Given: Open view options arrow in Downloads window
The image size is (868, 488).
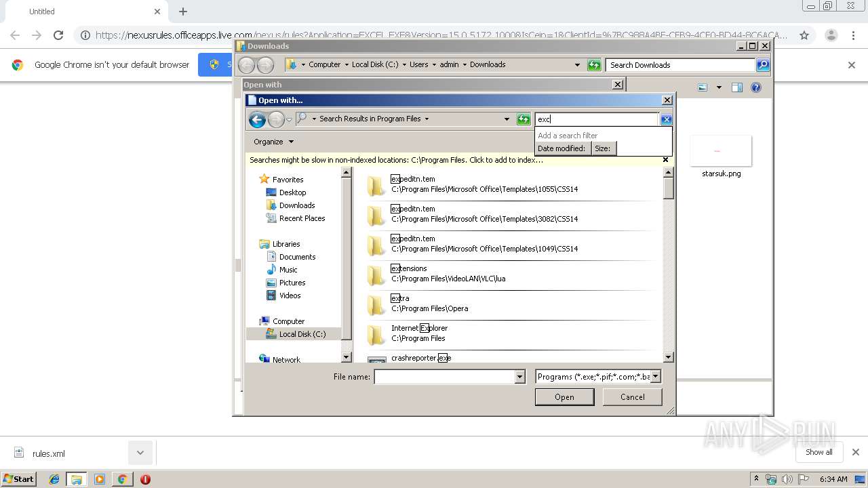Looking at the screenshot, I should [x=719, y=87].
